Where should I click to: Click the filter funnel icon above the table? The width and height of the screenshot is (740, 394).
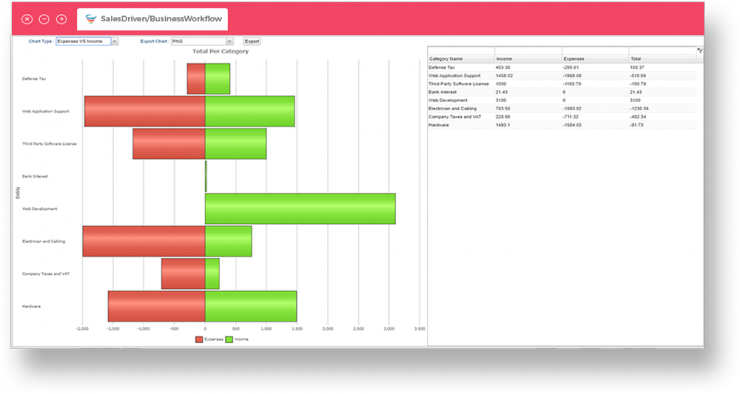[700, 50]
